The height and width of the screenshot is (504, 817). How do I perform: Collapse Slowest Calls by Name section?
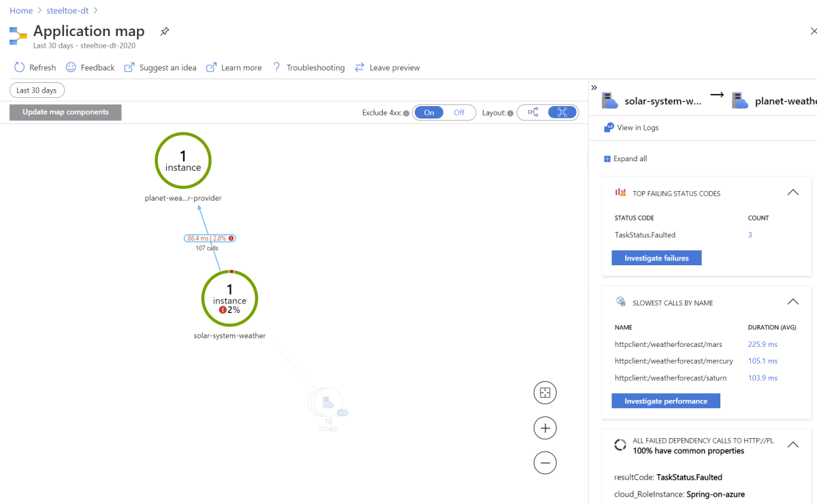pyautogui.click(x=792, y=302)
